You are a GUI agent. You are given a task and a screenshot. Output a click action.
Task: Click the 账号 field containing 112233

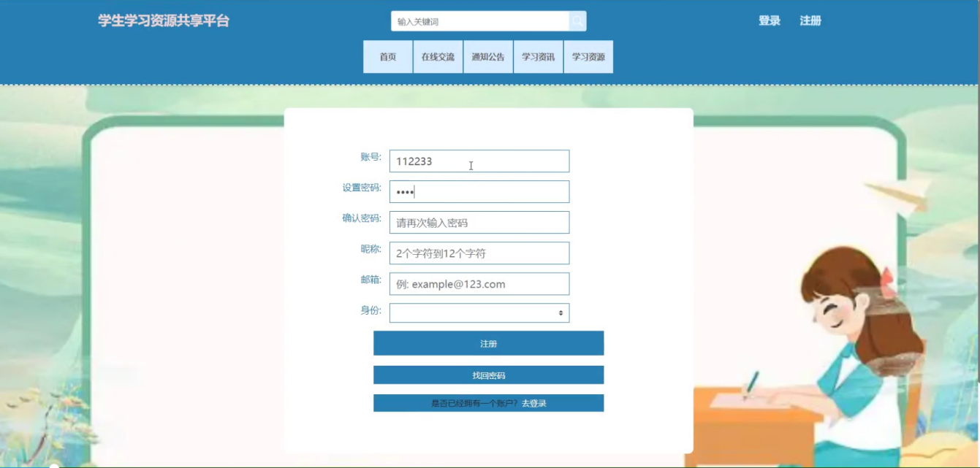point(479,161)
